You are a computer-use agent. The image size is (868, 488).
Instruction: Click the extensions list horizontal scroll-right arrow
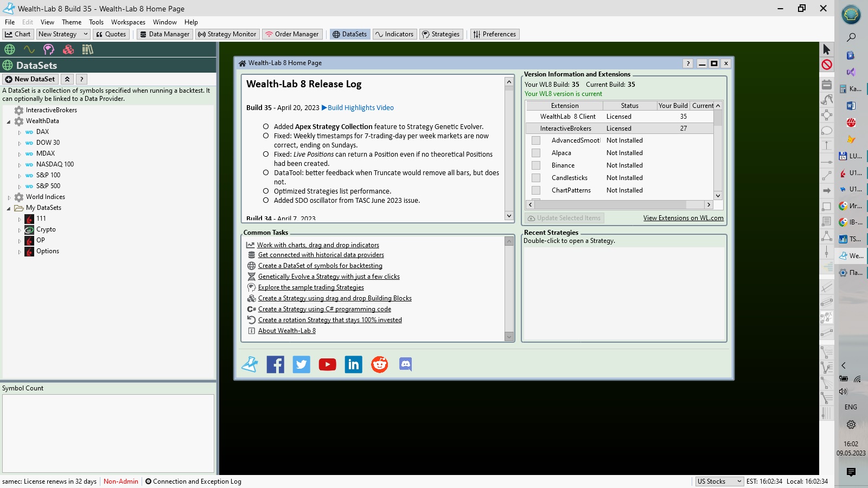[709, 205]
